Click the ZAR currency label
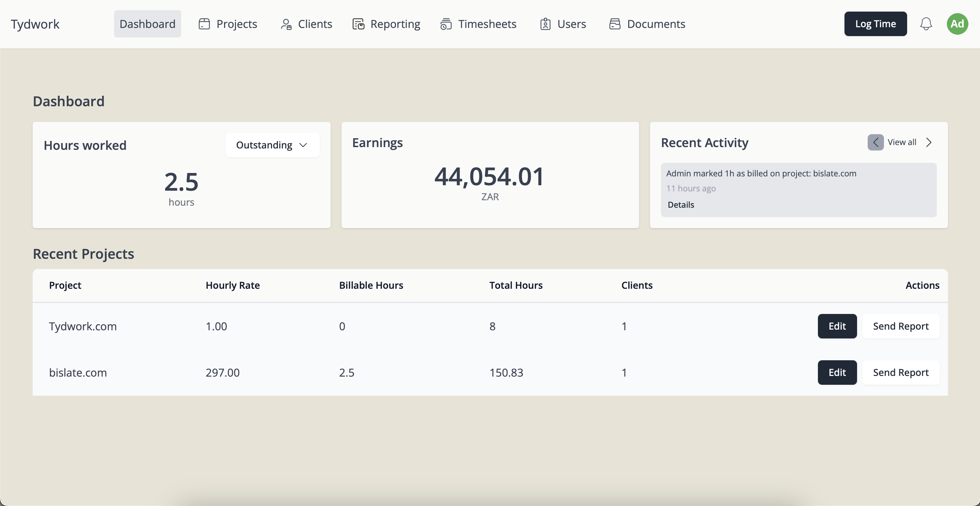Screen dimensions: 980x506 click(490, 197)
